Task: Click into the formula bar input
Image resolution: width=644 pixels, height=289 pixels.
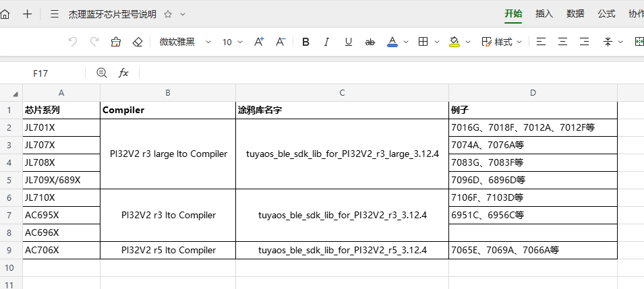Action: [x=392, y=73]
